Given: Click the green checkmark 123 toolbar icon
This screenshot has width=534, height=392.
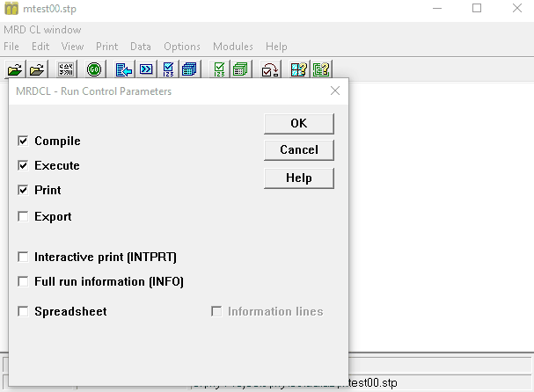Looking at the screenshot, I should point(219,69).
